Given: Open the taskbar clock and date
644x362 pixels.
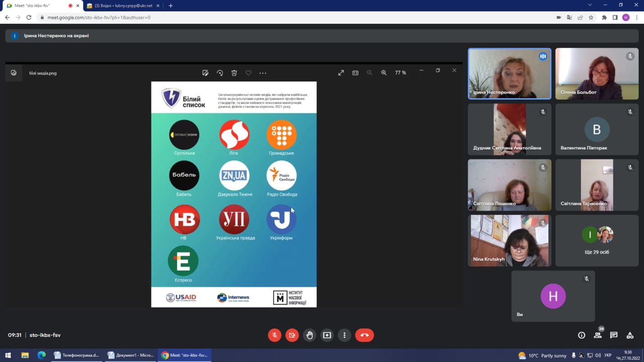Looking at the screenshot, I should [x=628, y=355].
